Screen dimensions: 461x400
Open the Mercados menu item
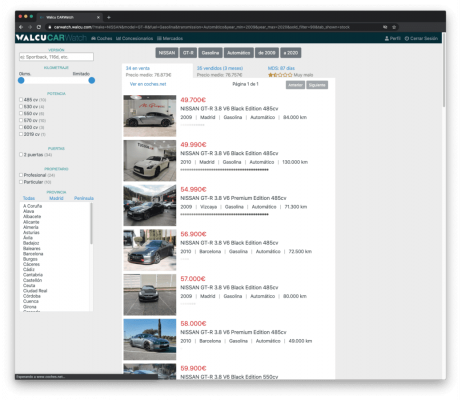[170, 38]
